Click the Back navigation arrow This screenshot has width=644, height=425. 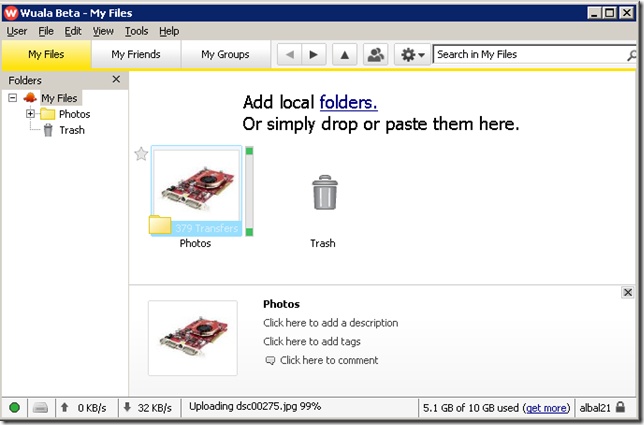(290, 55)
